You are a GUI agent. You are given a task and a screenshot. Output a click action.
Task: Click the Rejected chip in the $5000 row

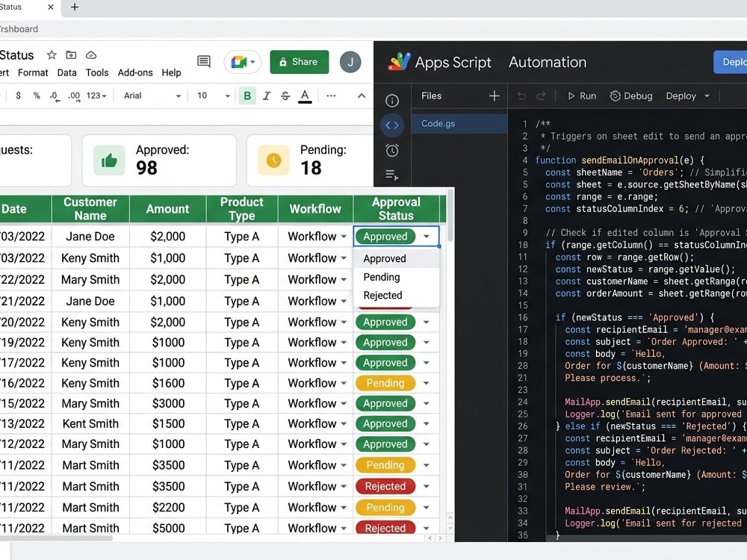coord(385,528)
